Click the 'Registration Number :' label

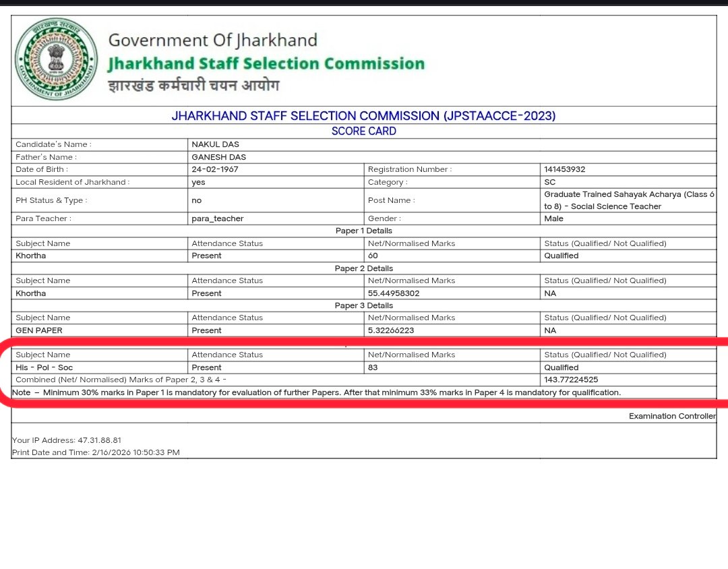coord(410,169)
